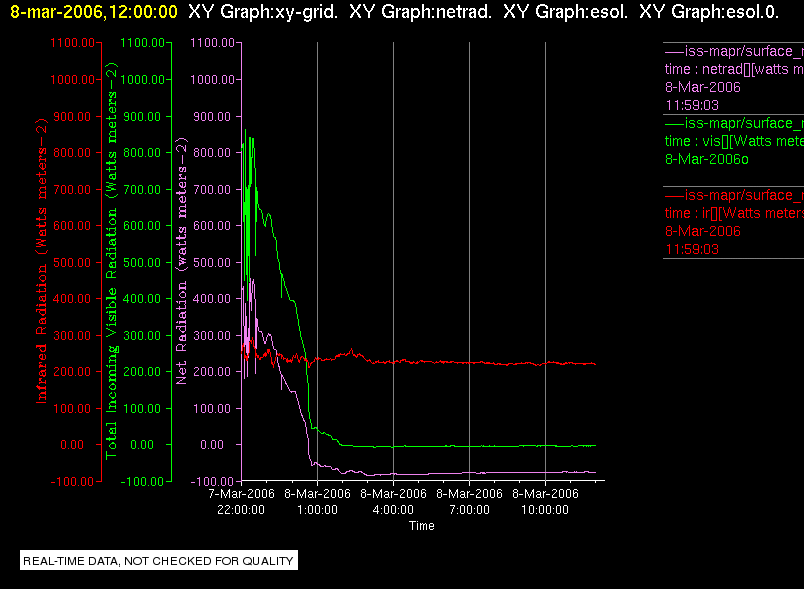Image resolution: width=804 pixels, height=589 pixels.
Task: Select the magenta netrad legend entry
Action: click(734, 78)
